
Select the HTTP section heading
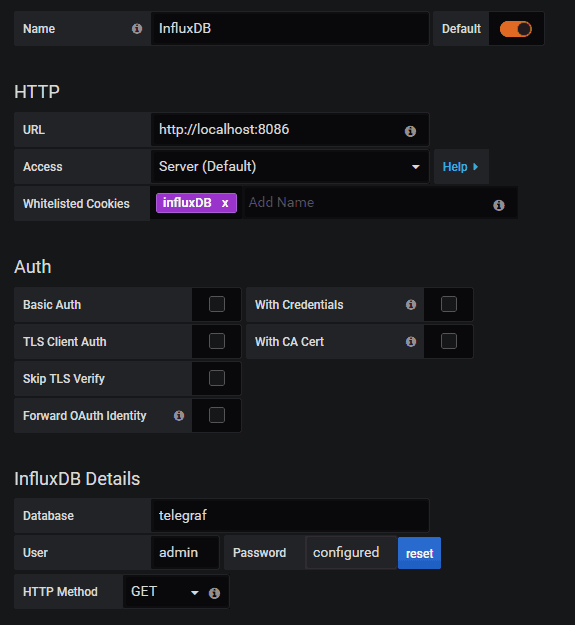coord(37,92)
